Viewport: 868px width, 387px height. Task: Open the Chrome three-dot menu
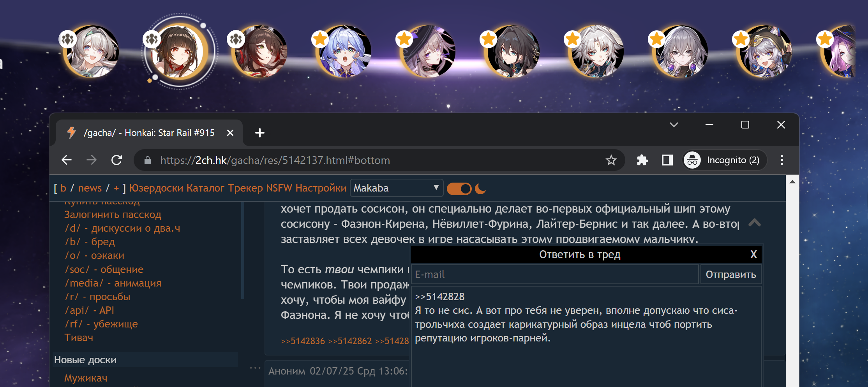[782, 160]
